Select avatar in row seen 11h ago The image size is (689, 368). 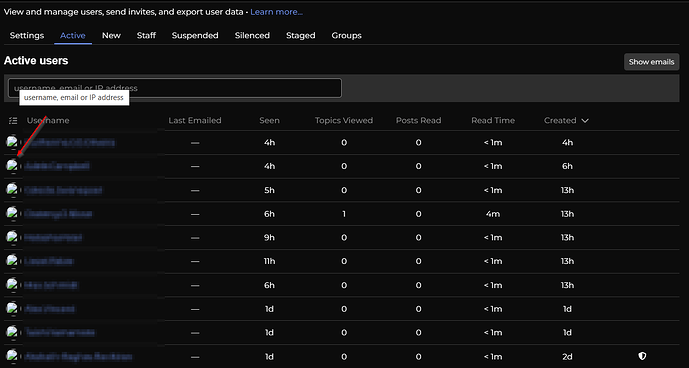coord(12,261)
